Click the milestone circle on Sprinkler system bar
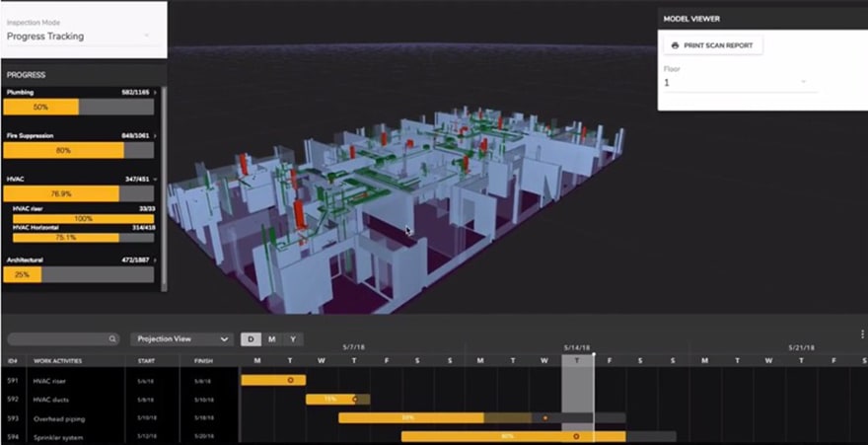 click(x=576, y=435)
